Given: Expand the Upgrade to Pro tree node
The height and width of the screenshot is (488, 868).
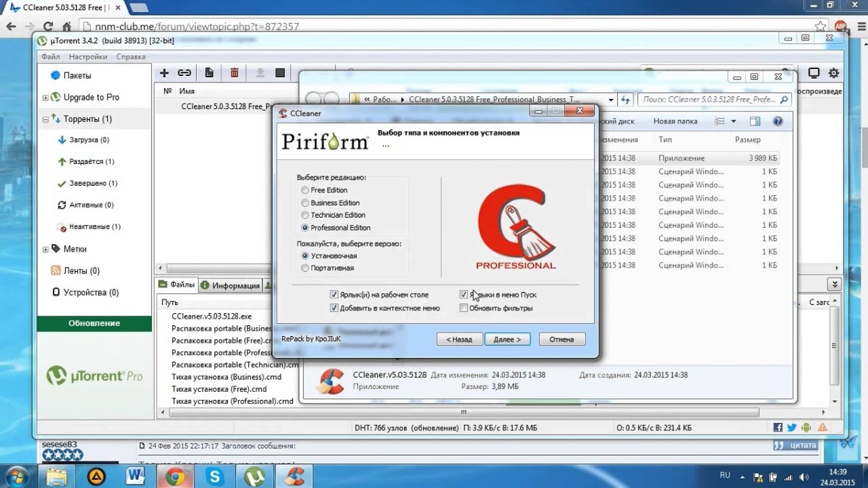Looking at the screenshot, I should pos(45,98).
